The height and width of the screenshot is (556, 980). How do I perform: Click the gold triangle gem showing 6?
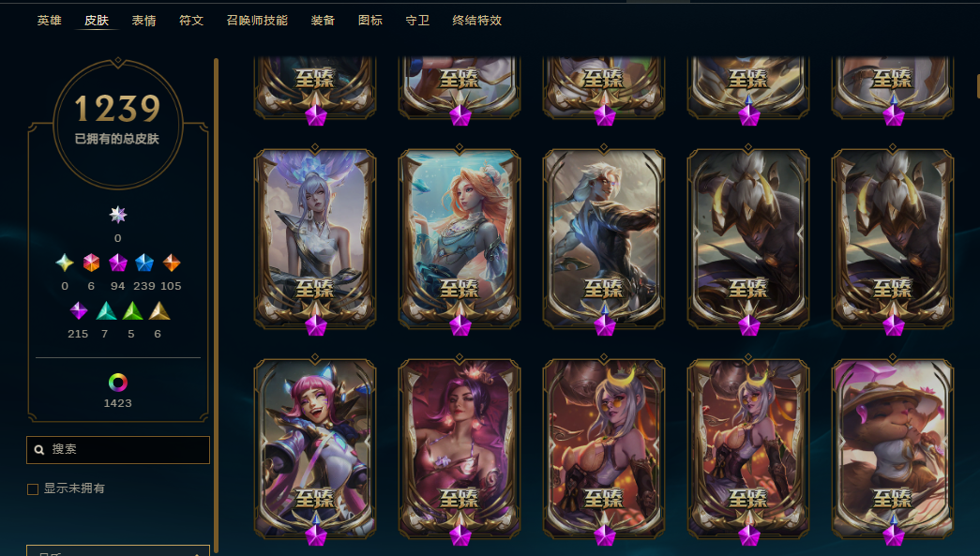(x=159, y=310)
